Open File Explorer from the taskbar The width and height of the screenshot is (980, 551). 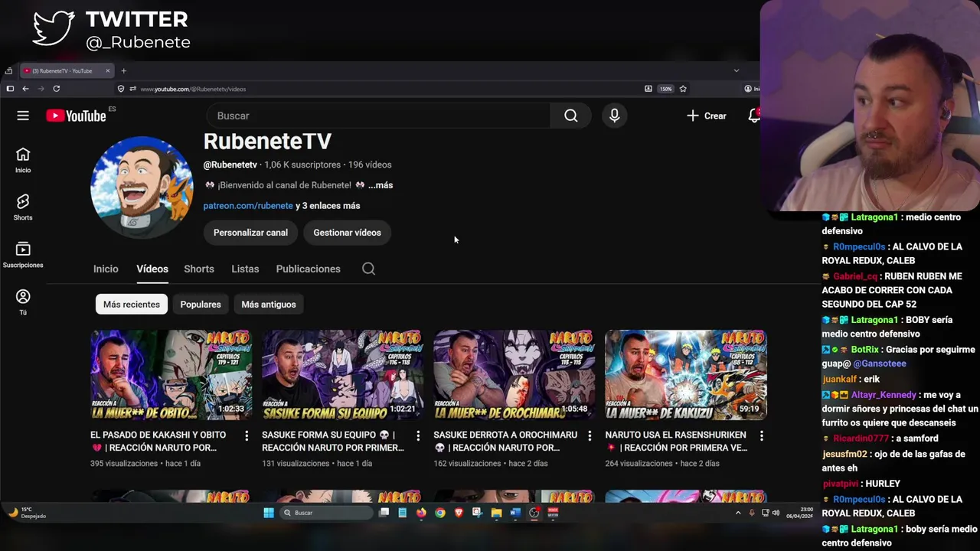496,513
